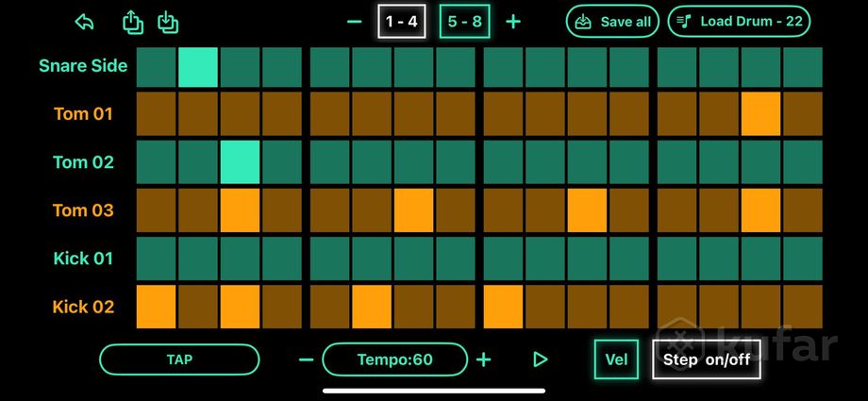This screenshot has height=401, width=868.
Task: Click the import pattern icon
Action: pos(168,23)
